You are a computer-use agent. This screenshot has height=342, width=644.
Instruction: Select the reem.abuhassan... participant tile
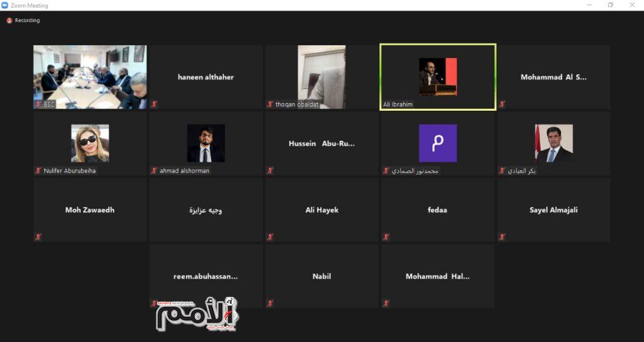206,277
